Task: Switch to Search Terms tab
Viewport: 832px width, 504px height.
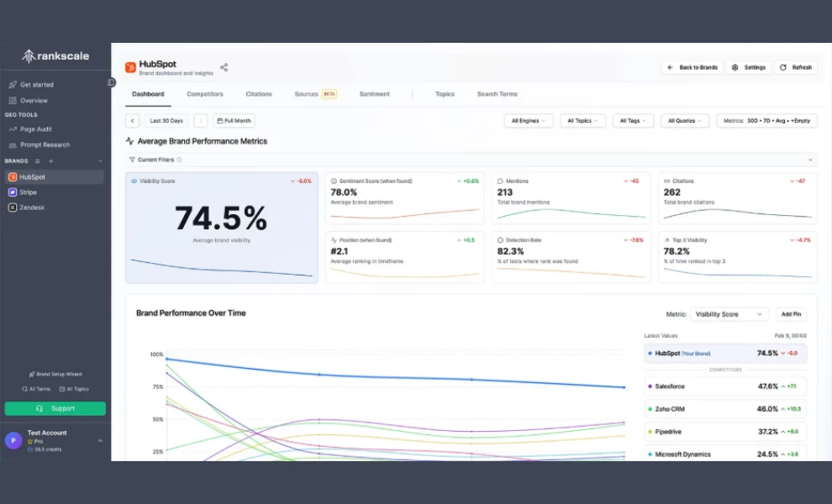Action: (498, 94)
